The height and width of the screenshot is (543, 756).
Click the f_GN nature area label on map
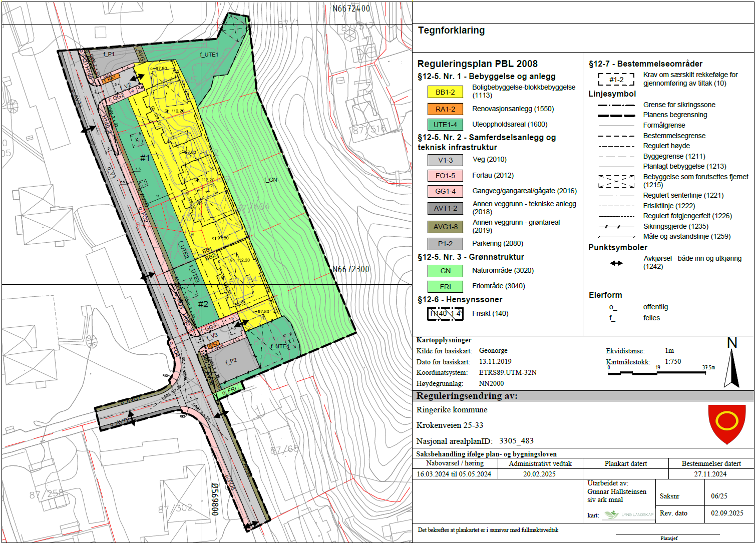pyautogui.click(x=270, y=180)
